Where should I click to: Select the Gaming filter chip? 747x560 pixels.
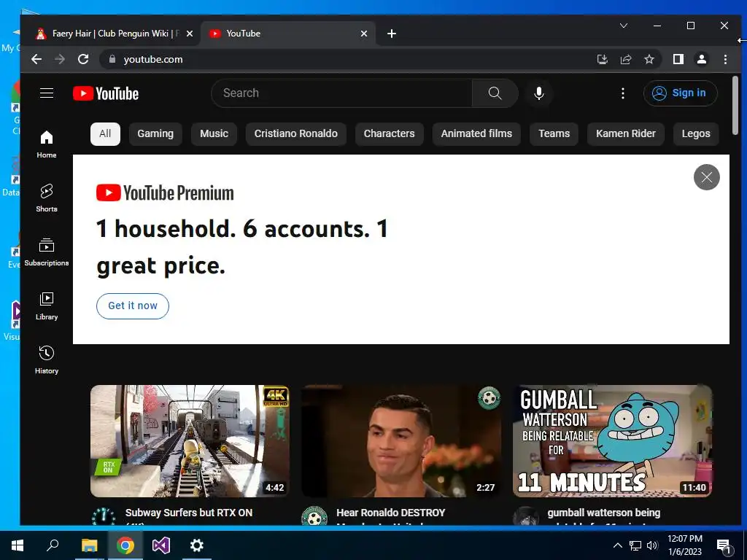coord(155,134)
